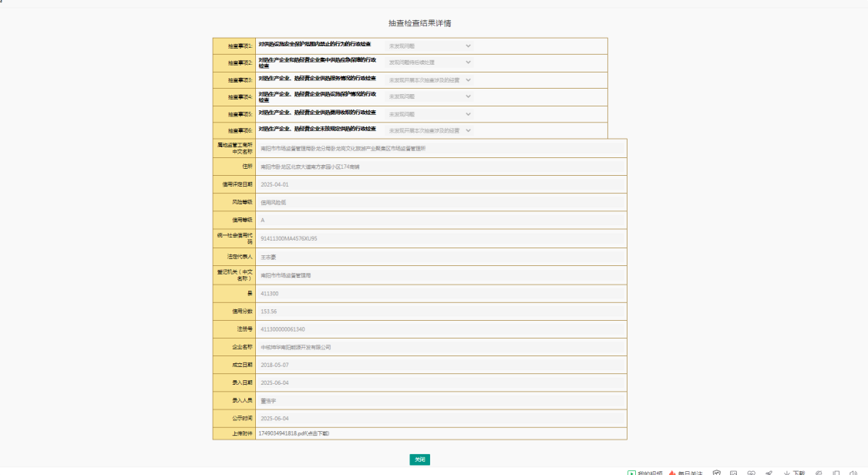Click the 注册号 field
The width and height of the screenshot is (868, 475).
441,328
